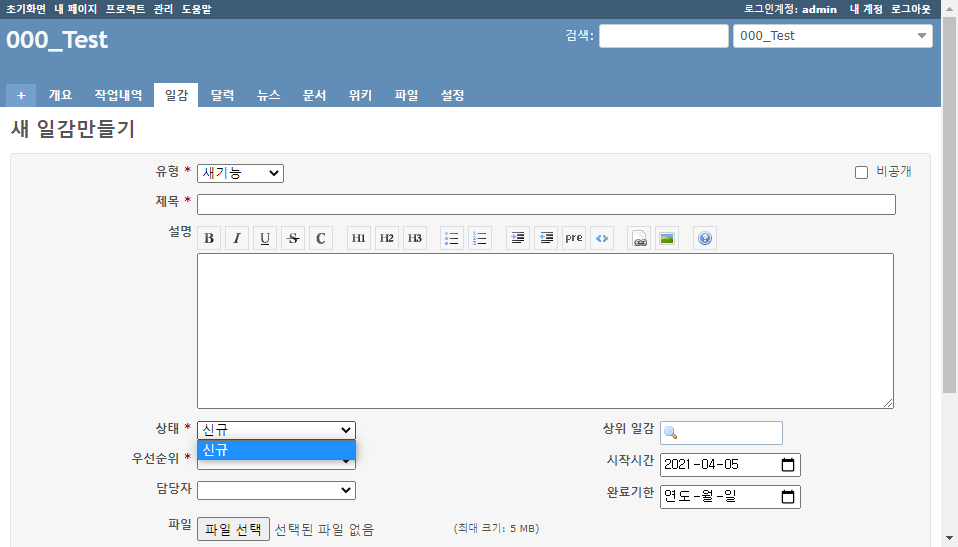
Task: Open the 위키 wiki tab
Action: [x=360, y=95]
